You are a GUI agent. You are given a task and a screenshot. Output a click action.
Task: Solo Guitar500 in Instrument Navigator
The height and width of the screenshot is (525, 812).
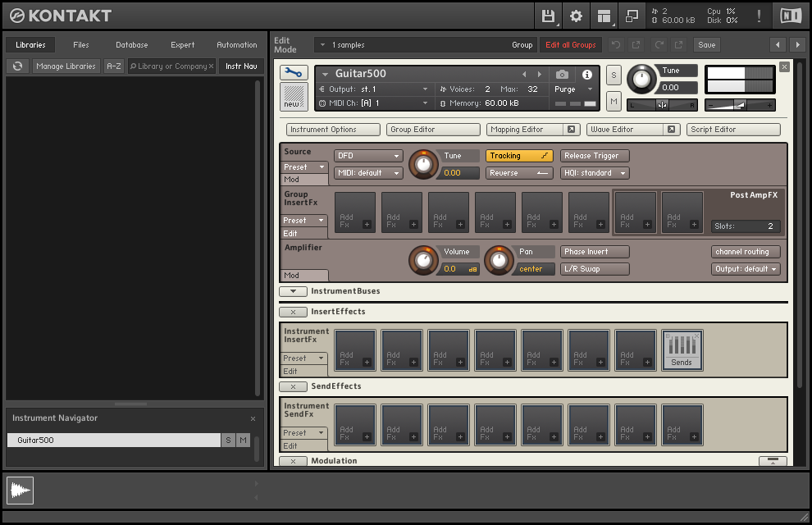228,440
